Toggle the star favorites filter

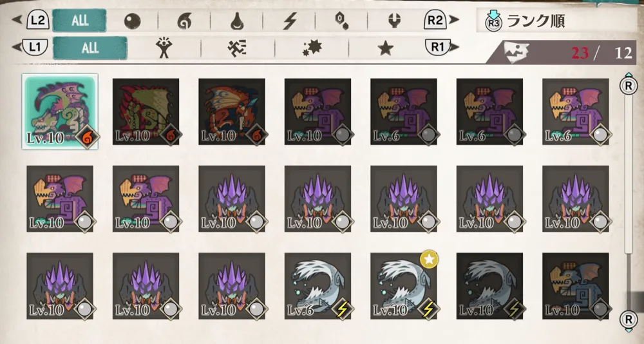point(385,48)
